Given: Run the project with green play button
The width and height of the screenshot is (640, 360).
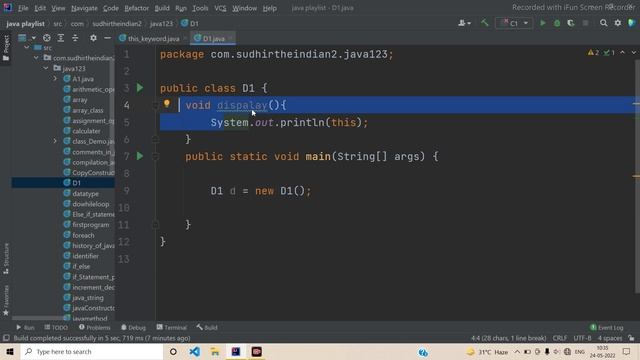Looking at the screenshot, I should (x=542, y=23).
